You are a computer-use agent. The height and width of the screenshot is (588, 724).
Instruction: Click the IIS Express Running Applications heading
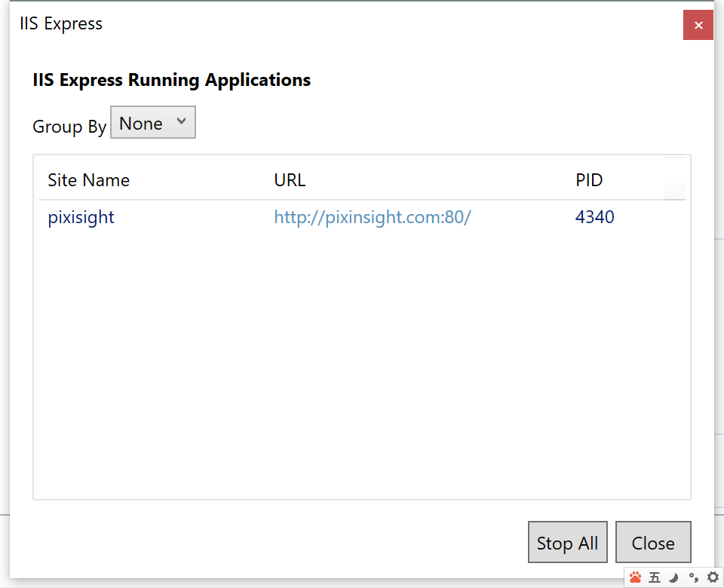(171, 80)
